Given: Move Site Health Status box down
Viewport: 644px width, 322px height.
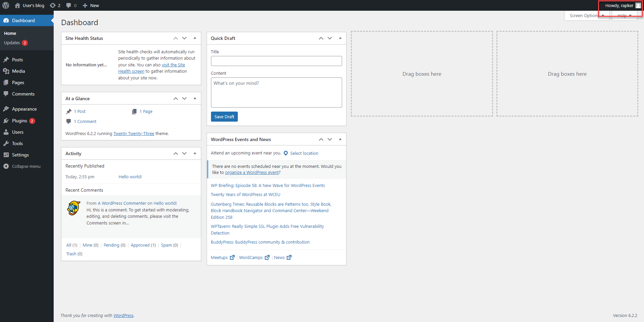Looking at the screenshot, I should point(184,38).
